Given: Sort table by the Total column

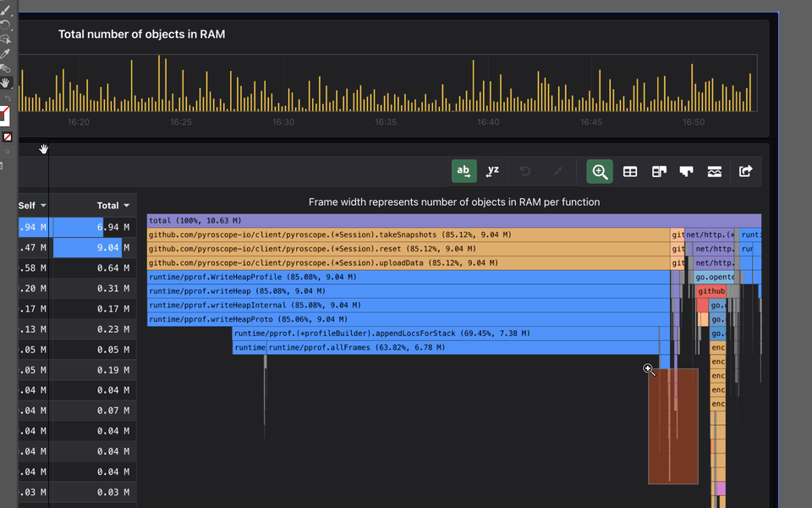Looking at the screenshot, I should (112, 205).
